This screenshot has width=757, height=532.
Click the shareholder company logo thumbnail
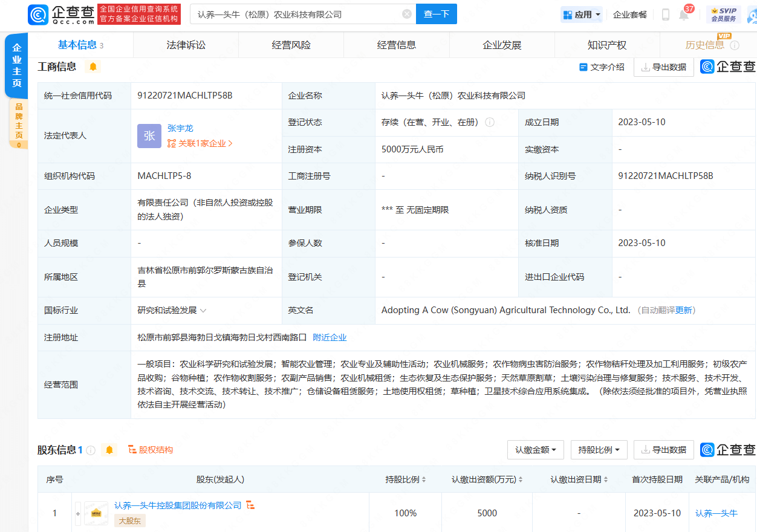96,513
